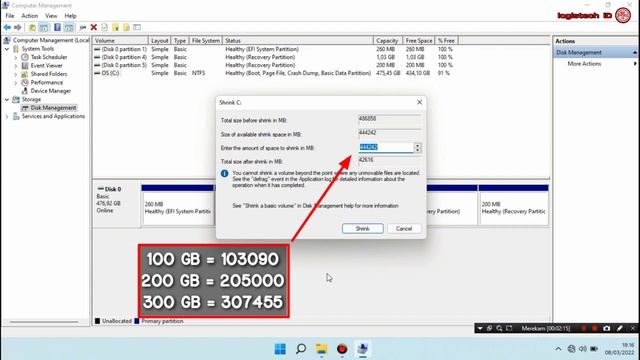Viewport: 640px width, 360px height.
Task: Click the pencil draw icon on recorder bar
Action: pyautogui.click(x=620, y=328)
